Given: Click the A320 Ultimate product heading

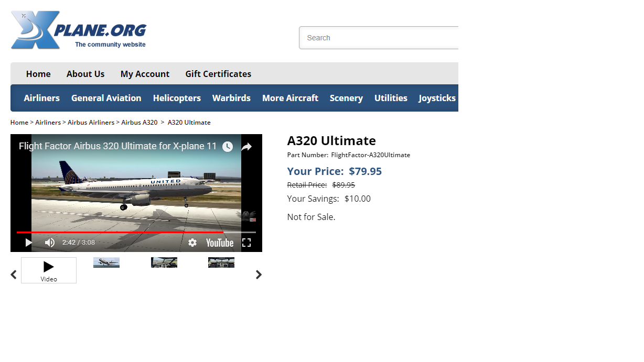Looking at the screenshot, I should tap(331, 140).
